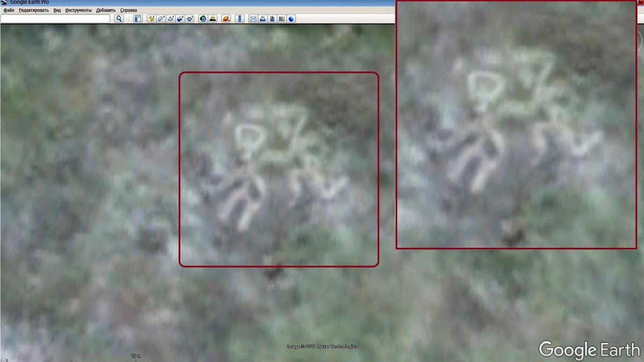Toggle the sidebar panel visibility
This screenshot has width=644, height=362.
pos(138,19)
